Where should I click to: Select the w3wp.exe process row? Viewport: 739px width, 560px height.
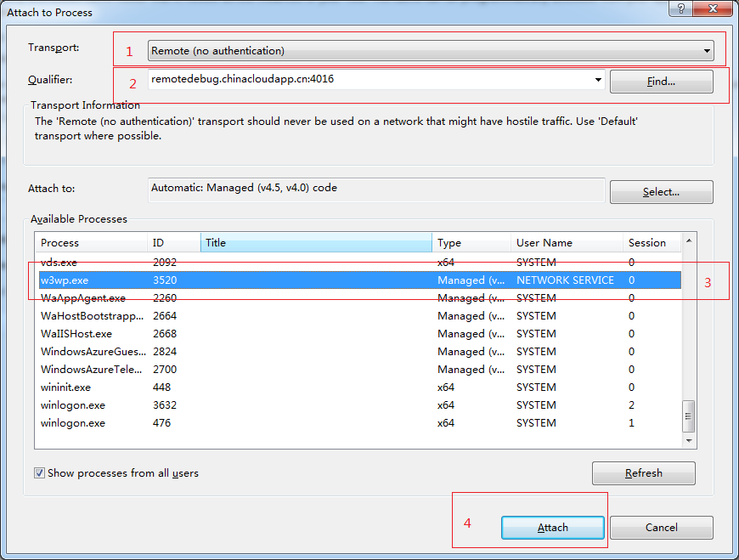tap(360, 280)
